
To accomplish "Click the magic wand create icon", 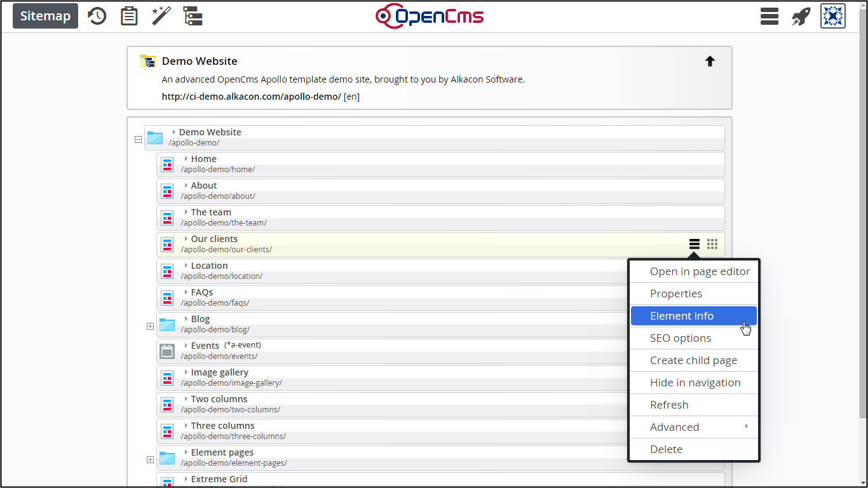I will point(161,16).
